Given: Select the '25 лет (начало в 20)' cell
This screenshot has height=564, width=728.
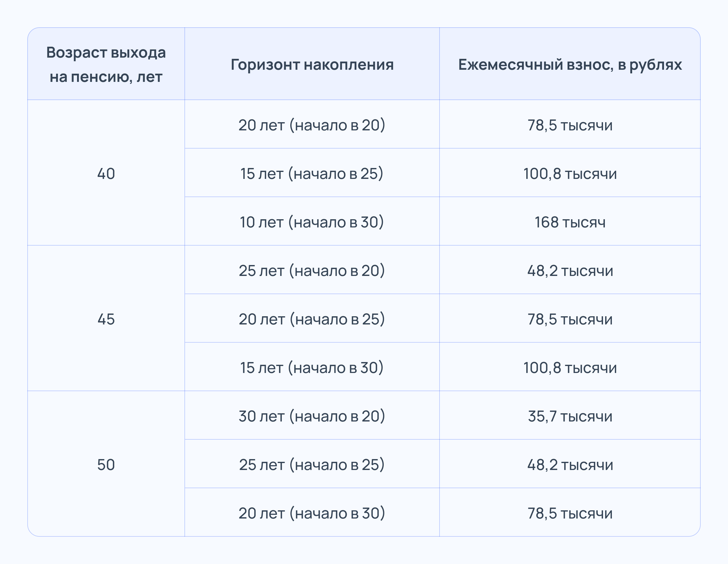Looking at the screenshot, I should pyautogui.click(x=312, y=270).
